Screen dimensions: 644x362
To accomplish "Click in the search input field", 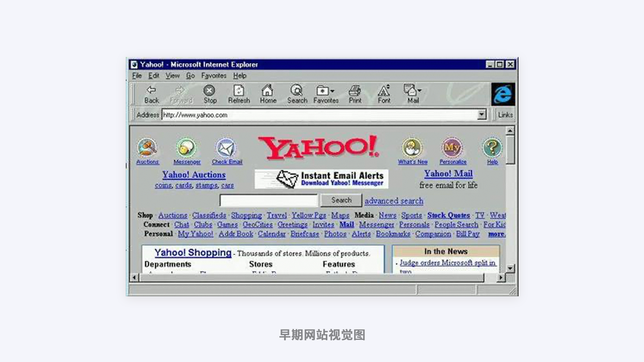I will point(270,200).
